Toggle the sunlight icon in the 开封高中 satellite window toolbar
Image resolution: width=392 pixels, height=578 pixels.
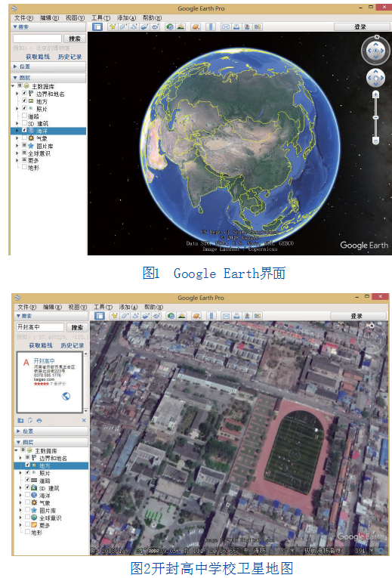[181, 316]
